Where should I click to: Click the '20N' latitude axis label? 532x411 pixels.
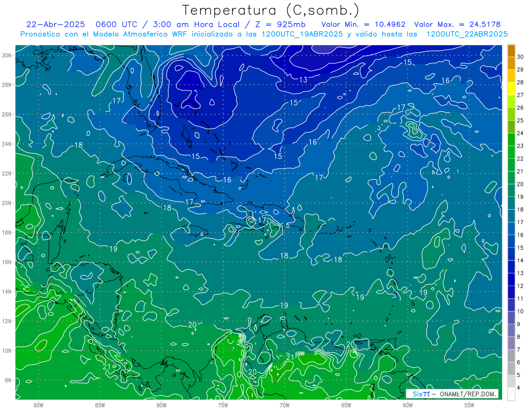(8, 203)
